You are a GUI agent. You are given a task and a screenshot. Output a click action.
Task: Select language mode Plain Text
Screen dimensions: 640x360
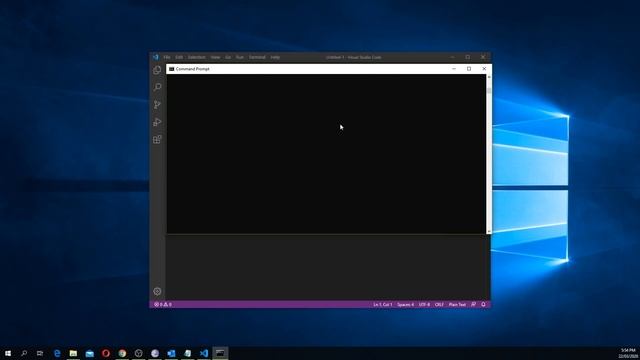point(457,304)
